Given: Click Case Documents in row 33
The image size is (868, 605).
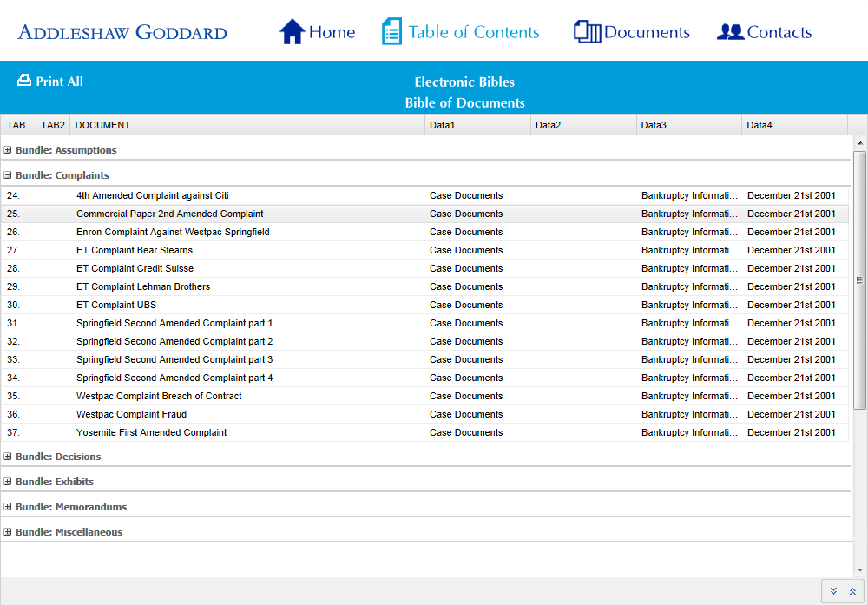Looking at the screenshot, I should coord(466,360).
